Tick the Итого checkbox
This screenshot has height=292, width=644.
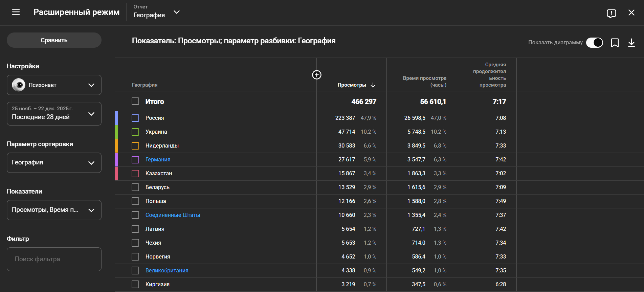coord(135,101)
